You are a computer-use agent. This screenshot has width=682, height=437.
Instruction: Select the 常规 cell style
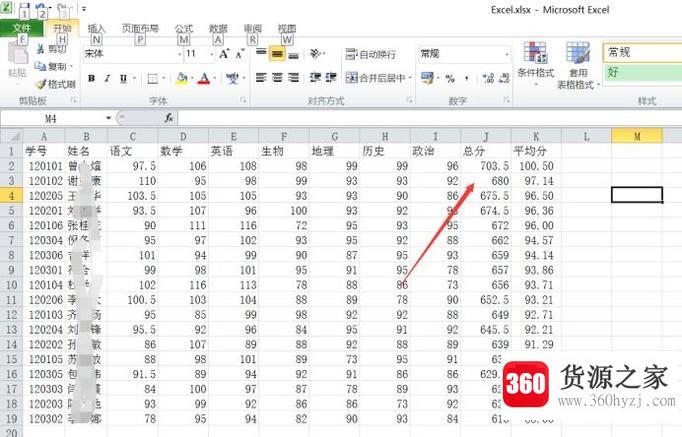pyautogui.click(x=642, y=53)
